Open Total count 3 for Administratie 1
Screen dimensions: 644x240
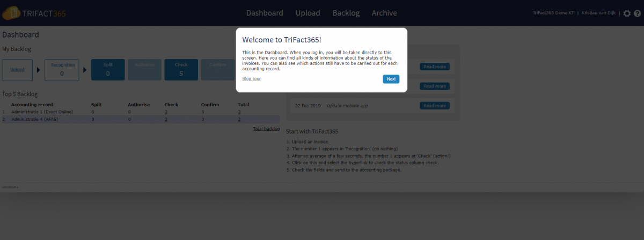[x=239, y=112]
